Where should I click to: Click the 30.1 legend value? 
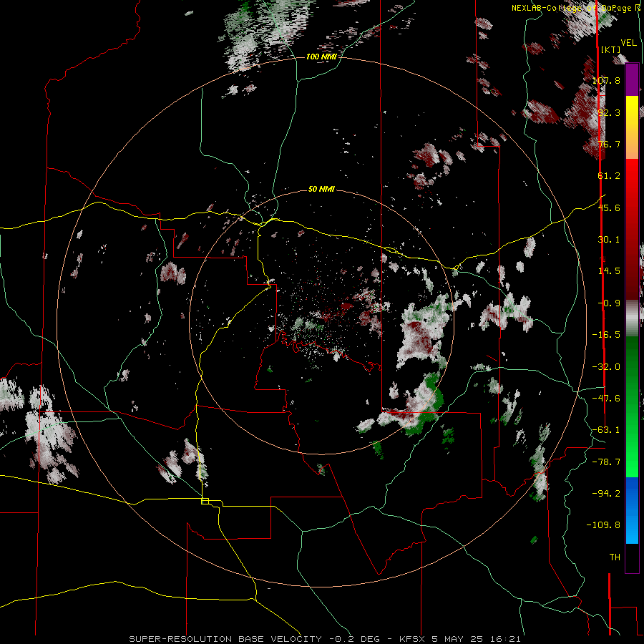pyautogui.click(x=609, y=240)
